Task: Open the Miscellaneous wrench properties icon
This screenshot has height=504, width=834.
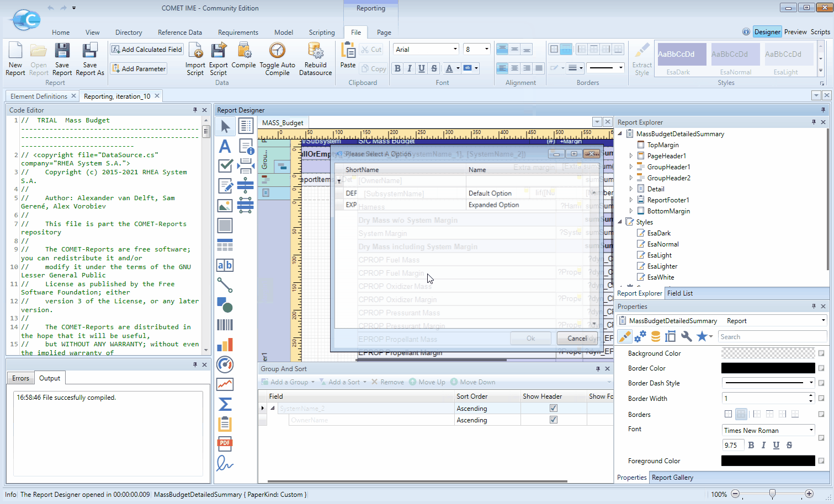Action: click(687, 336)
